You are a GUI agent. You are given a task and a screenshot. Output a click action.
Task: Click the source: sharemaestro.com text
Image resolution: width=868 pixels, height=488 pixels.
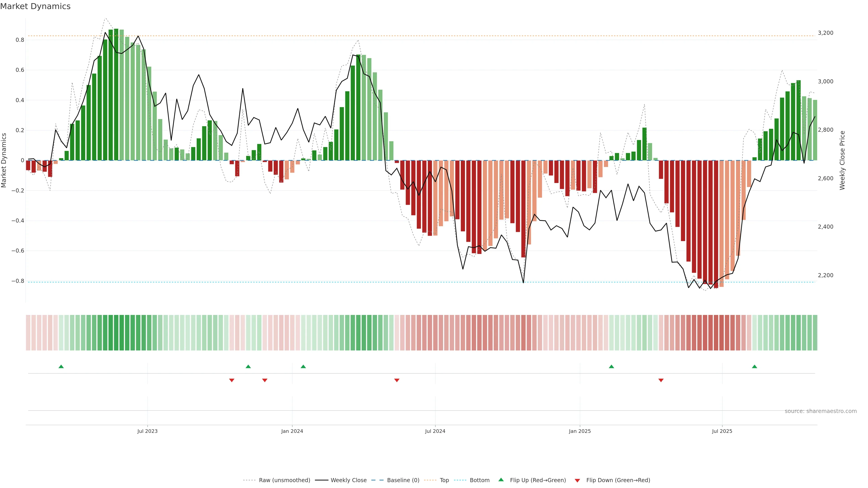pyautogui.click(x=821, y=411)
